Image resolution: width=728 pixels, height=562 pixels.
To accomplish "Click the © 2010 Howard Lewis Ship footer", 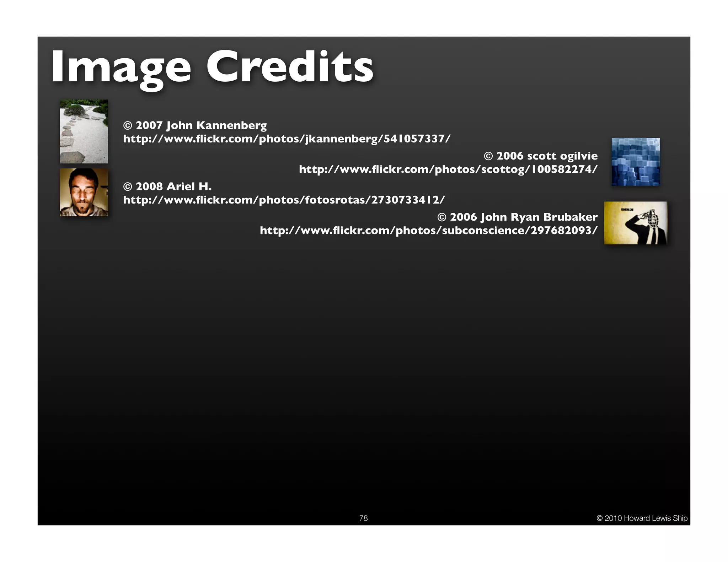I will [x=642, y=518].
